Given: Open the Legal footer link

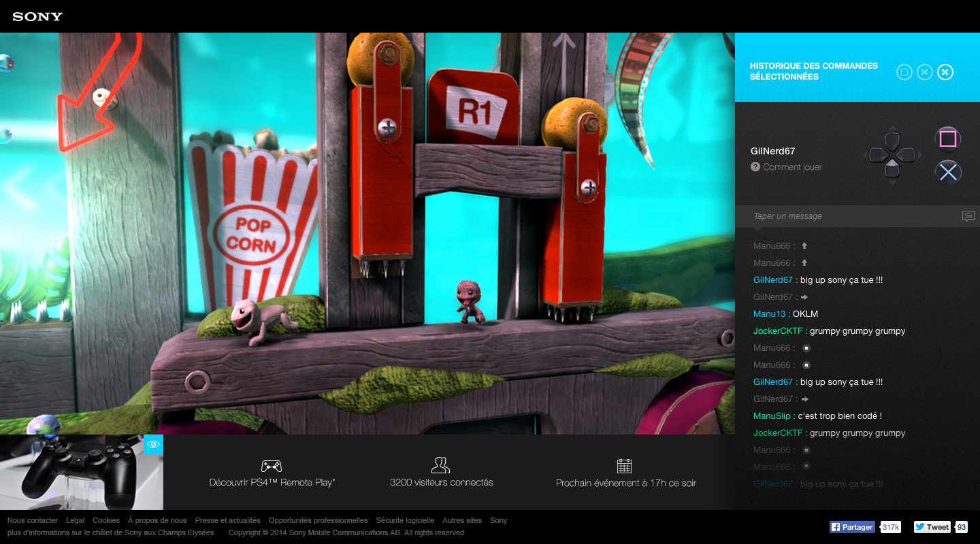Looking at the screenshot, I should [x=76, y=520].
